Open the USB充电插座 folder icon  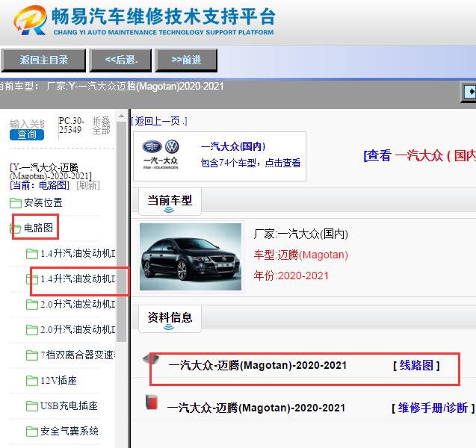(32, 406)
